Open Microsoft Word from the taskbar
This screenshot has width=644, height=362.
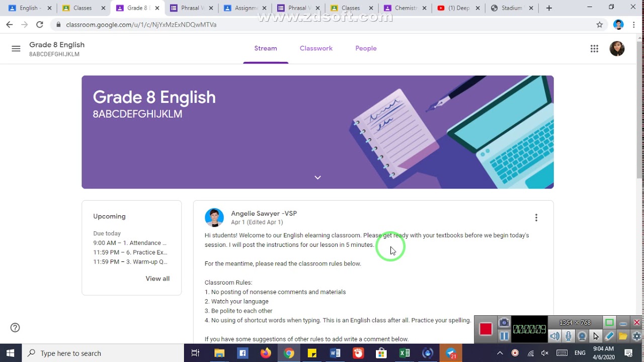click(335, 353)
